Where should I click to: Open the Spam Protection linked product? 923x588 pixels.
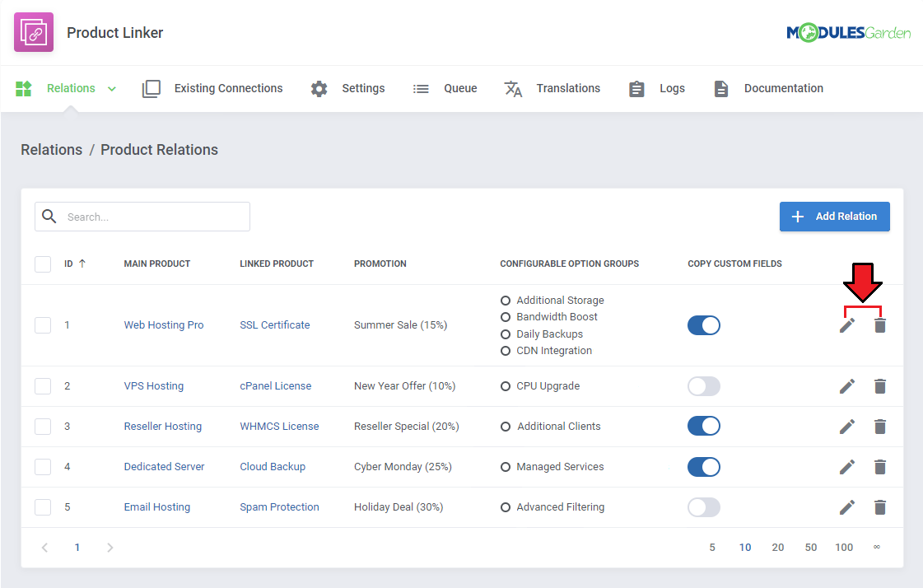click(x=279, y=506)
